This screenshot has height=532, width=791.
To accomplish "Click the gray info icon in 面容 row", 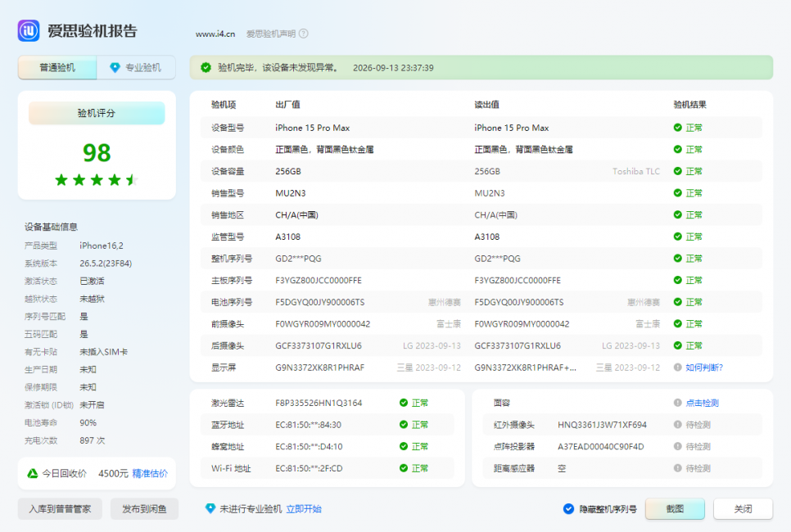I will pyautogui.click(x=677, y=403).
